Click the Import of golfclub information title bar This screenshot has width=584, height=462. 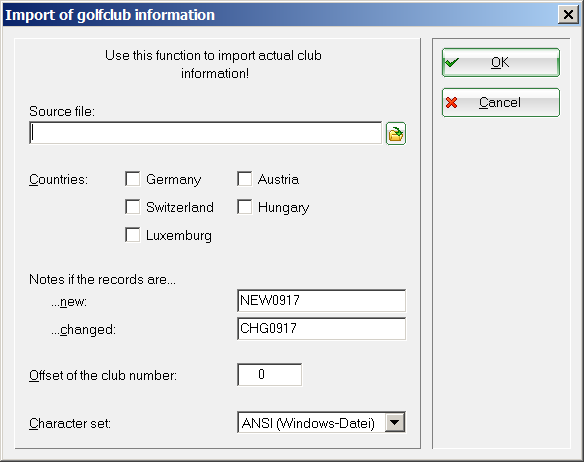pyautogui.click(x=279, y=15)
